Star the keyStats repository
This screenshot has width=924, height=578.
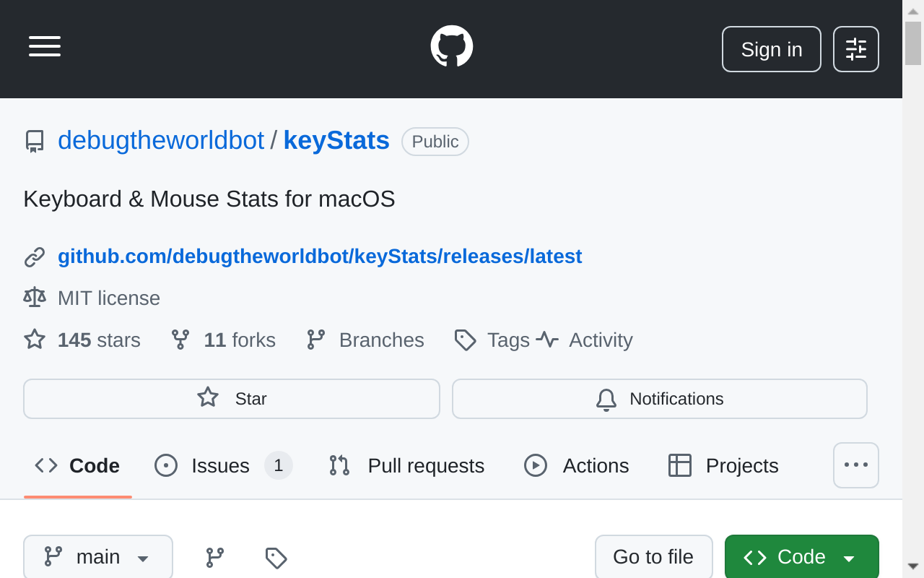point(231,398)
